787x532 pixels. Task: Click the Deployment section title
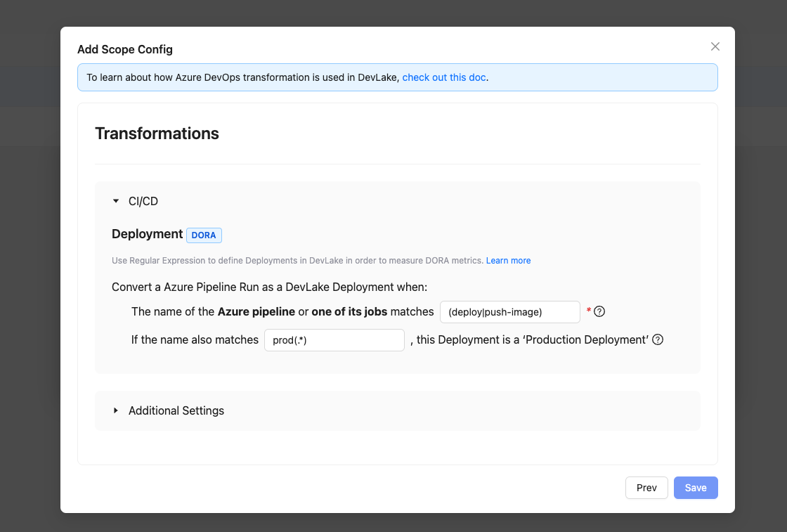147,234
